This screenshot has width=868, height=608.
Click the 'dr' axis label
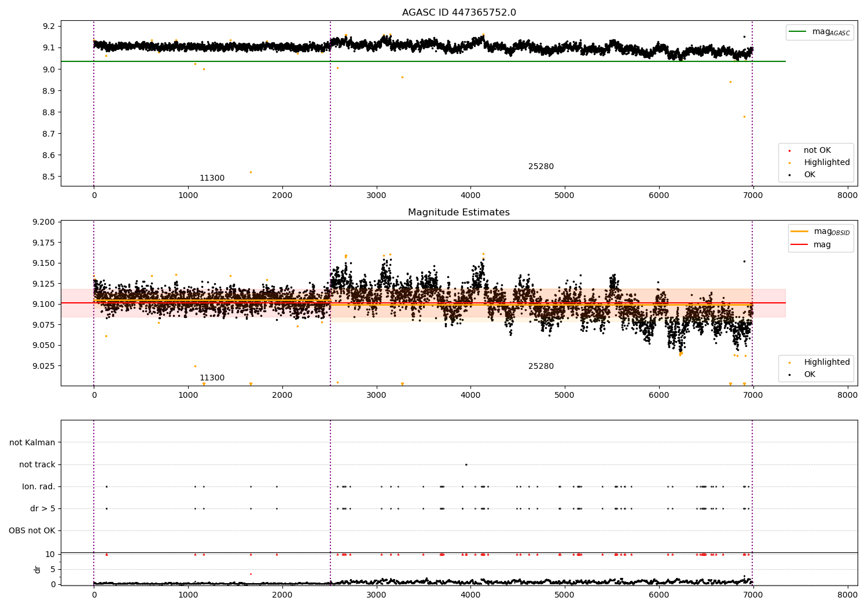(38, 569)
